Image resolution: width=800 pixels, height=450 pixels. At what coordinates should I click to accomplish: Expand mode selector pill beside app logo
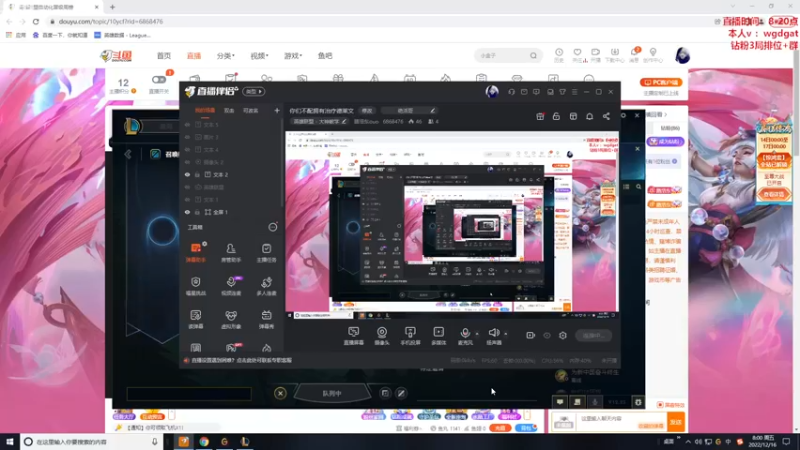(253, 92)
